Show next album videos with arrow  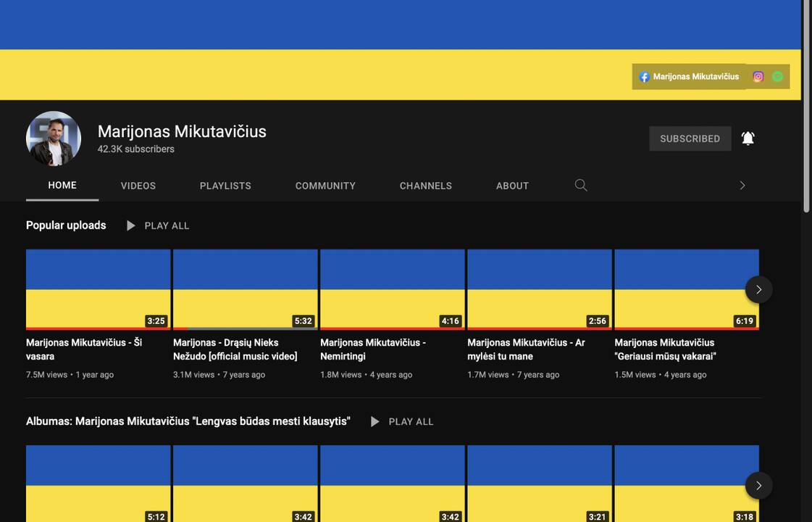tap(758, 485)
